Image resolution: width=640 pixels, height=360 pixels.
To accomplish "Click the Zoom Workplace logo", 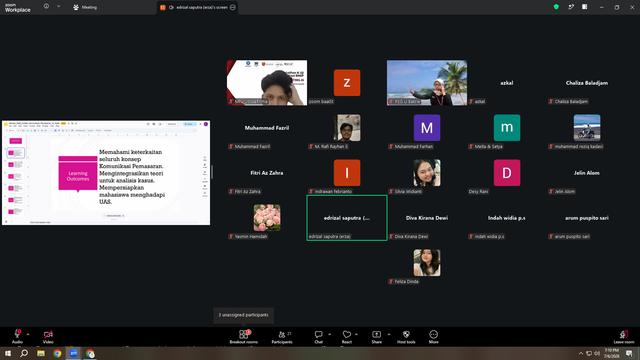I will tap(18, 8).
